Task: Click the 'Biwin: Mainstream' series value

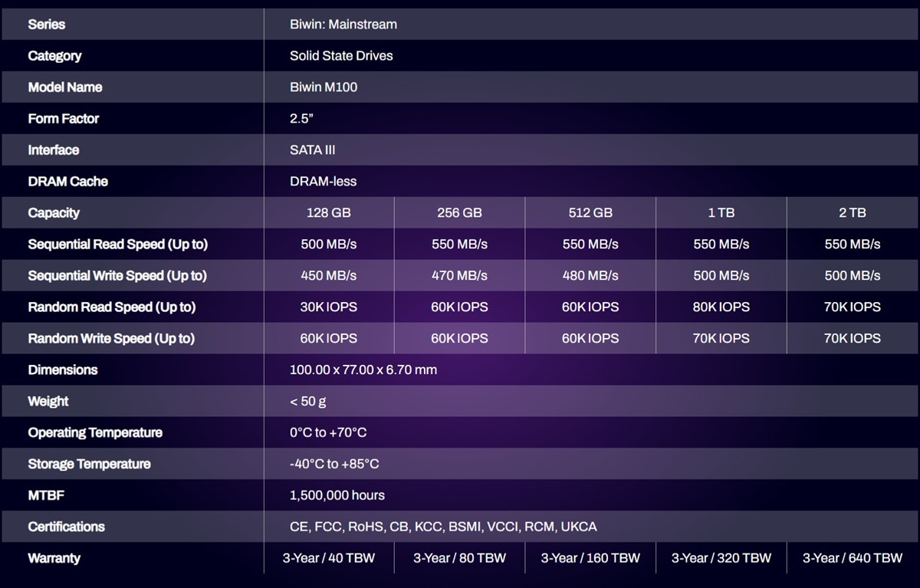Action: (343, 25)
